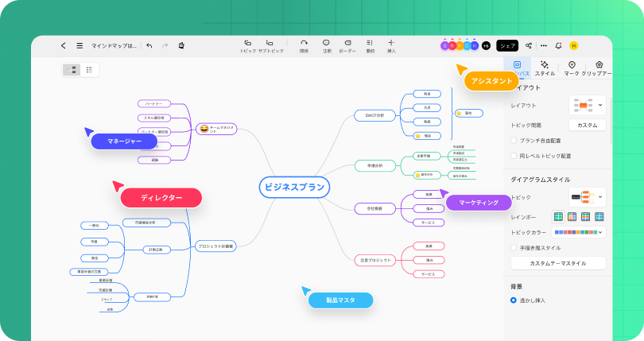Image resolution: width=644 pixels, height=341 pixels.
Task: Click the undo arrow
Action: (149, 46)
